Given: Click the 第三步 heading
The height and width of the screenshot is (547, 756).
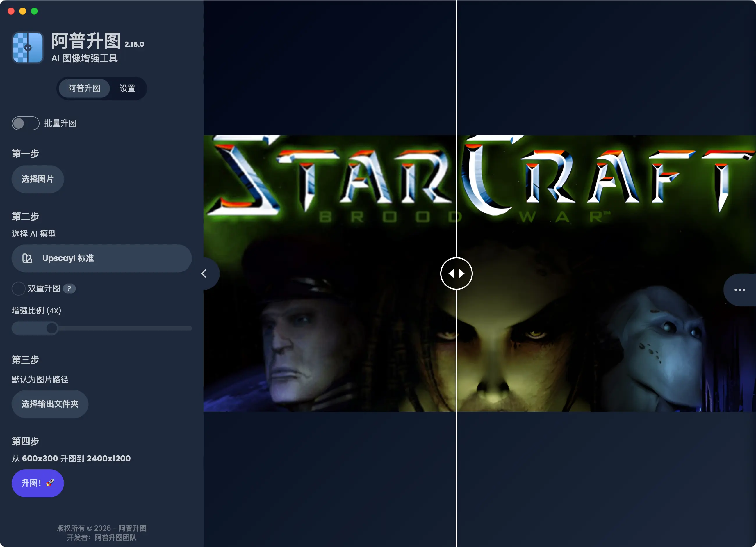Looking at the screenshot, I should click(x=26, y=360).
